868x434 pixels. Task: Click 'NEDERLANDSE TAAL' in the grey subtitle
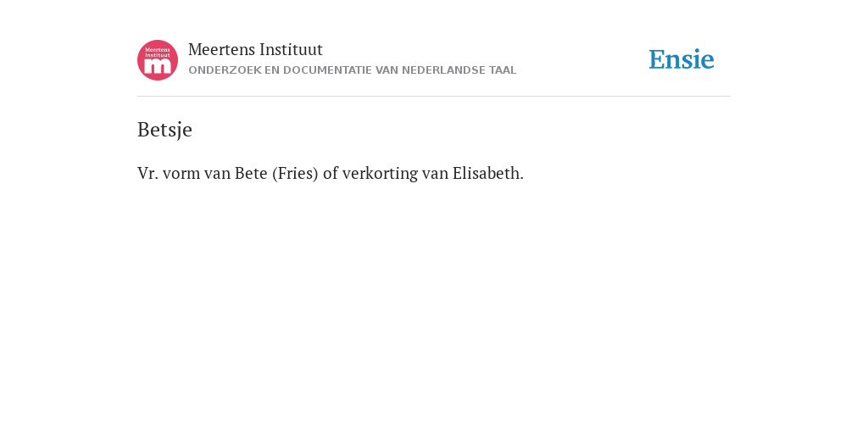pyautogui.click(x=459, y=70)
